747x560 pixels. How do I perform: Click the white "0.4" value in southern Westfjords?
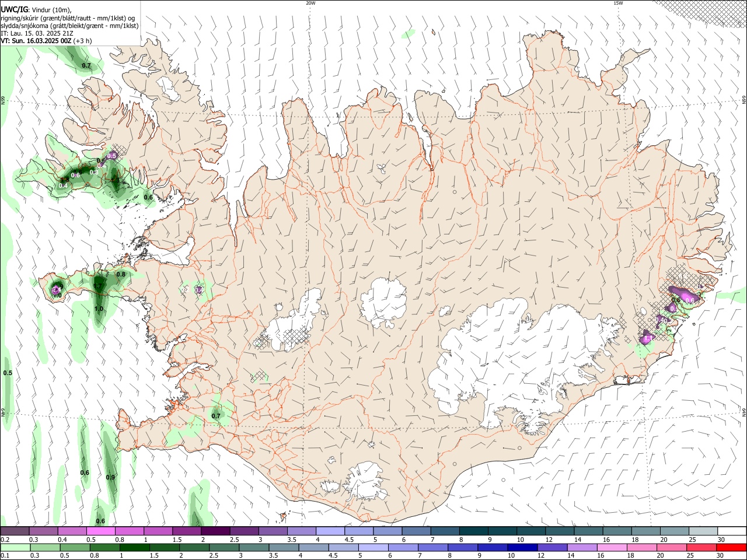coord(63,185)
